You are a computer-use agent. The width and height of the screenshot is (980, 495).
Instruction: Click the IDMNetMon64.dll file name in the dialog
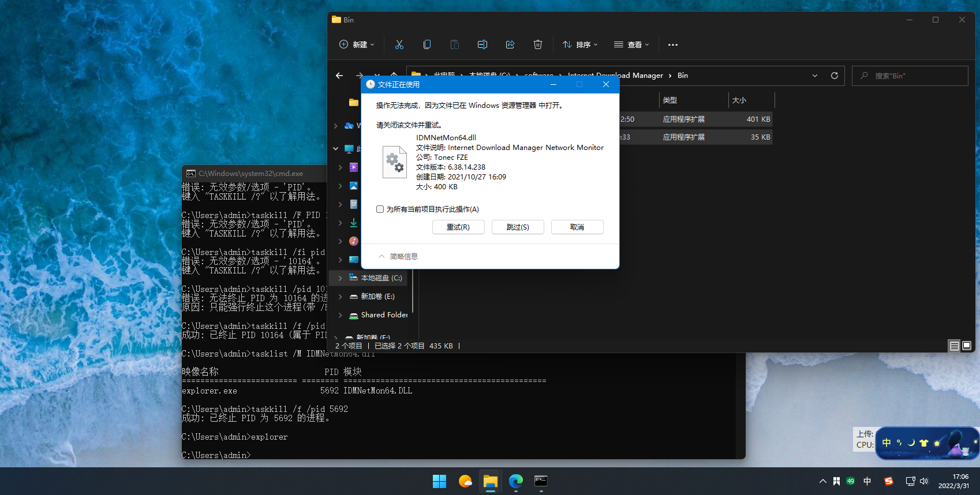click(446, 138)
